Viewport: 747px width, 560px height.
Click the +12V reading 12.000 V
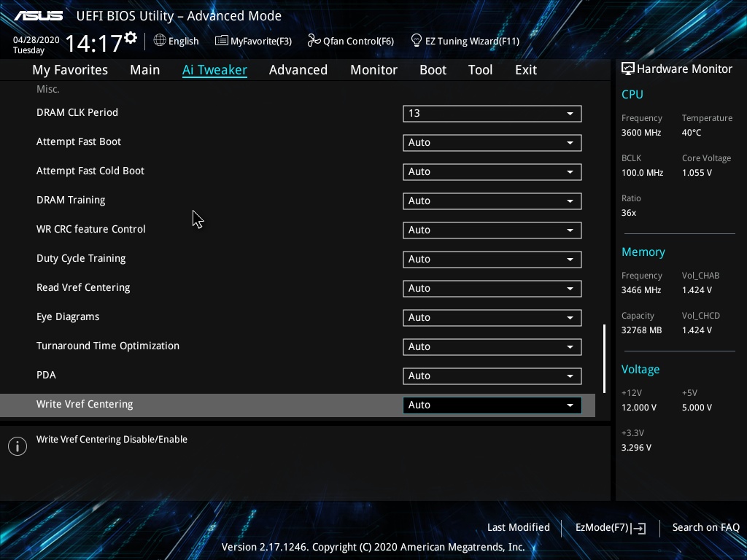pos(639,408)
